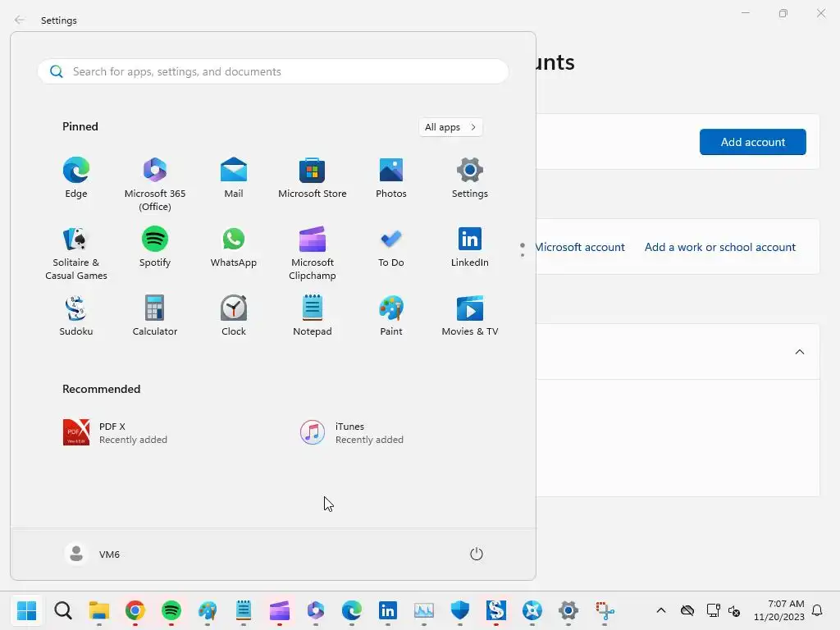Open the notification bell in system tray
The height and width of the screenshot is (630, 840).
(x=817, y=610)
